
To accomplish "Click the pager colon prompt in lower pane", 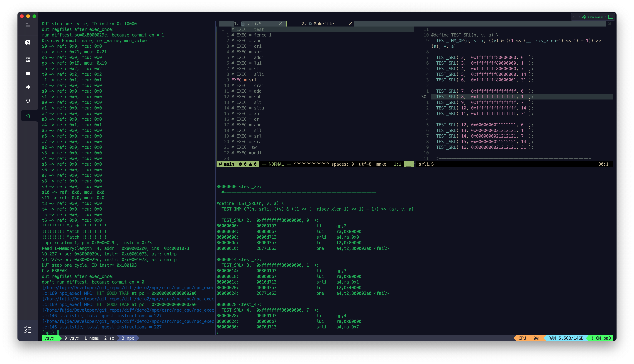I will 218,332.
